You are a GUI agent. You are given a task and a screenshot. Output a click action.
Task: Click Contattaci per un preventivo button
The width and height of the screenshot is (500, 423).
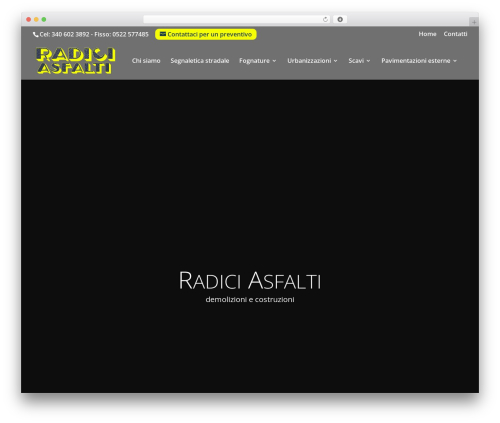click(x=206, y=34)
